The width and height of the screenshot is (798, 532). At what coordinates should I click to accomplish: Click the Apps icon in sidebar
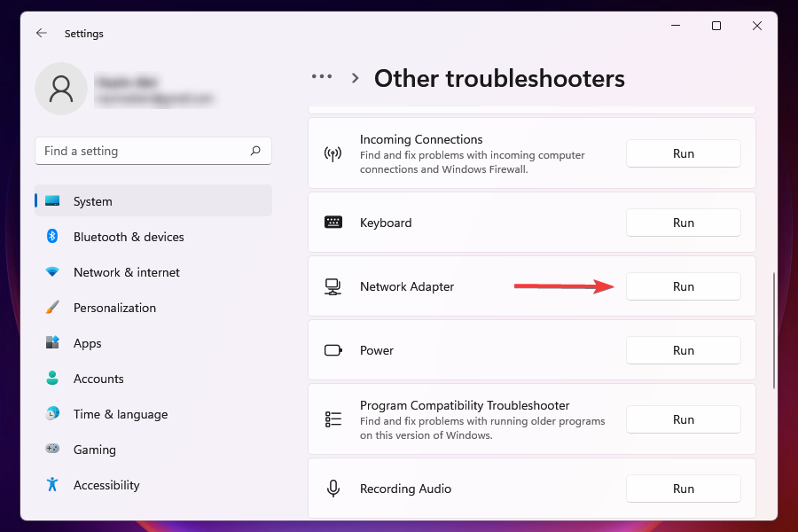(52, 342)
